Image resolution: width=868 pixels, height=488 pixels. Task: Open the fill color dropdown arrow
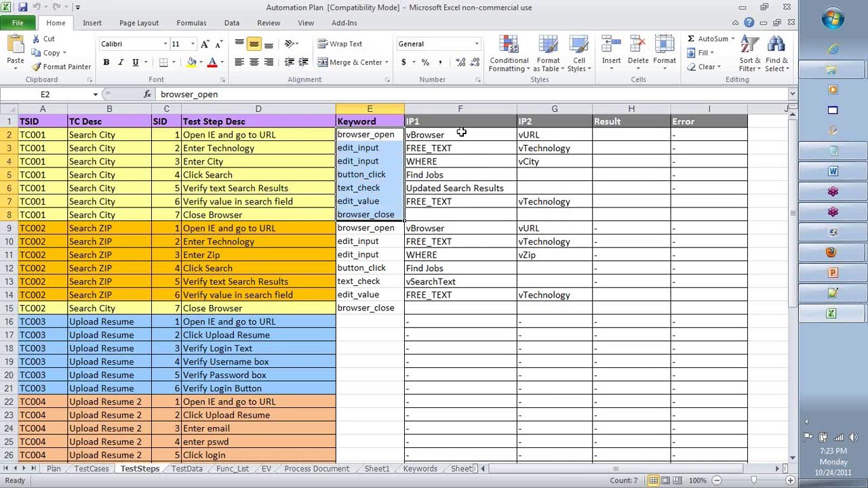(x=201, y=62)
